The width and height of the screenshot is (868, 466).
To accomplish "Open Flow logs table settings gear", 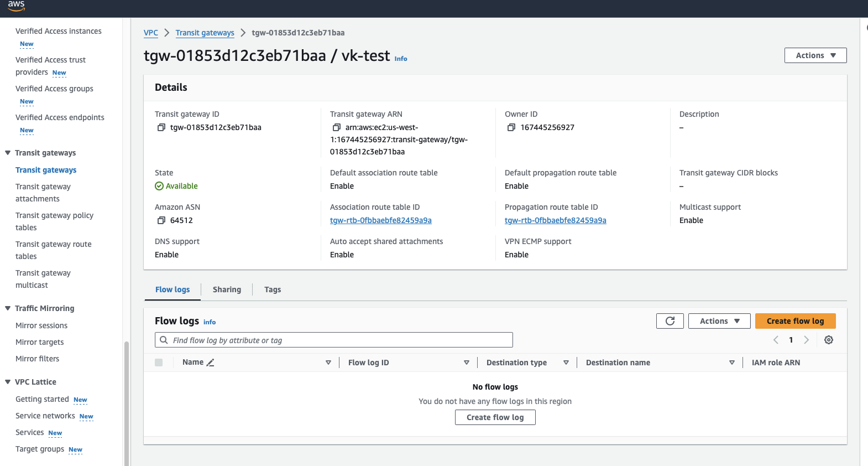I will [x=828, y=340].
